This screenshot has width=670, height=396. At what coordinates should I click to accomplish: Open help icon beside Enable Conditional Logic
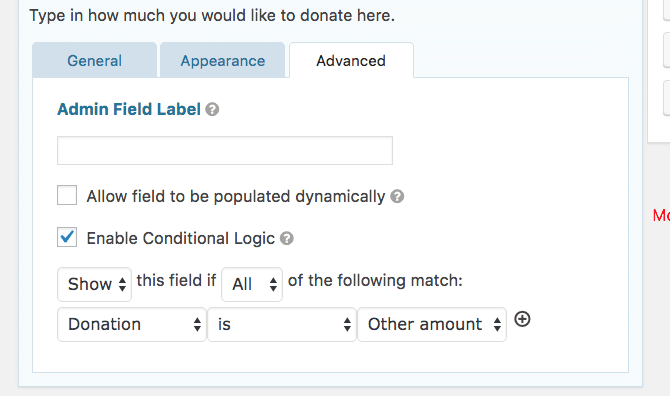[287, 238]
